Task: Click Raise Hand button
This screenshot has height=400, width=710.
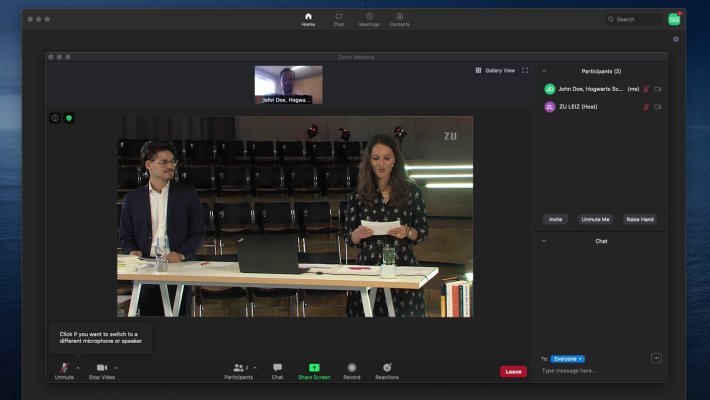Action: [x=640, y=219]
